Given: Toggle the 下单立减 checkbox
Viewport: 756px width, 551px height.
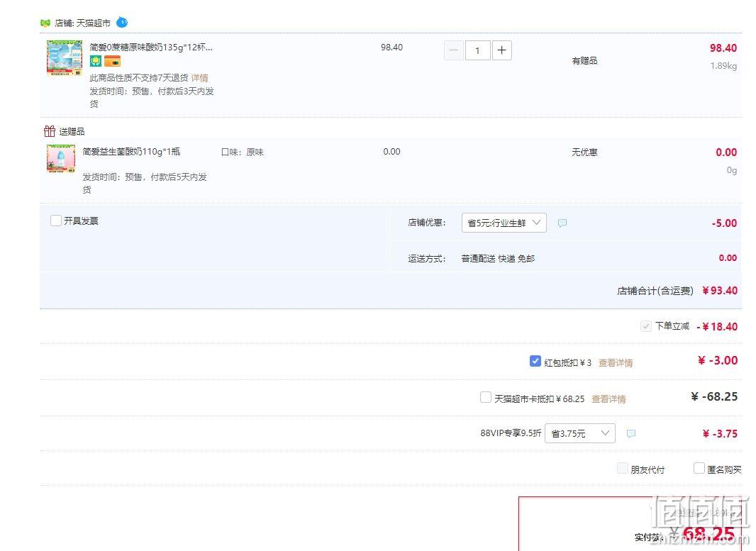Looking at the screenshot, I should [645, 326].
